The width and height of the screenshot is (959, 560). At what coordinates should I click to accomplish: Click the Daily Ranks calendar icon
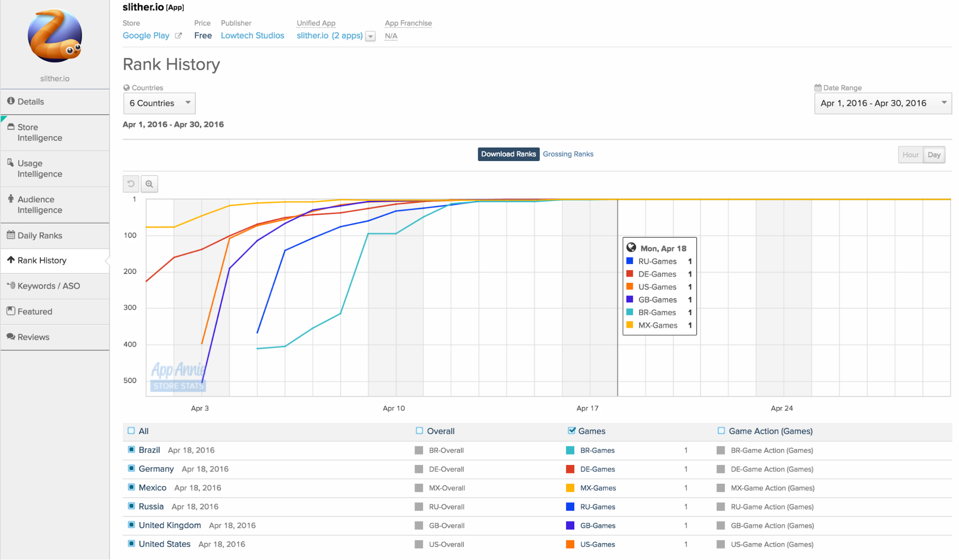click(x=11, y=235)
